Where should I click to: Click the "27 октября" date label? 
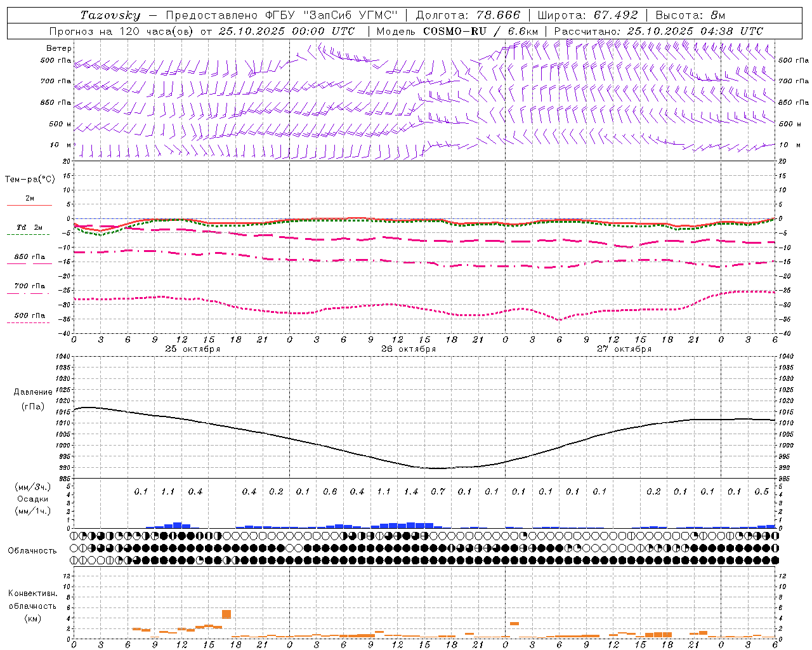(624, 349)
